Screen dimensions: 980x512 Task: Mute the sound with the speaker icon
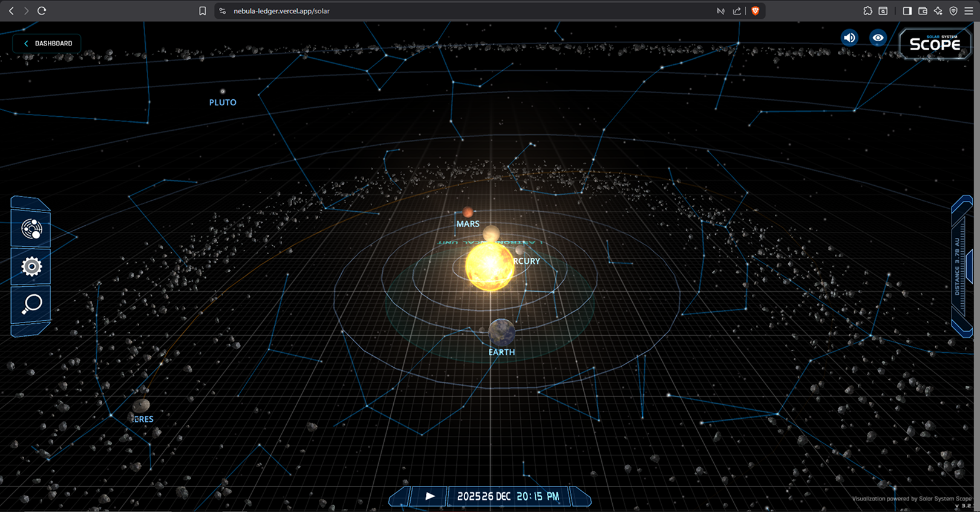pyautogui.click(x=849, y=38)
